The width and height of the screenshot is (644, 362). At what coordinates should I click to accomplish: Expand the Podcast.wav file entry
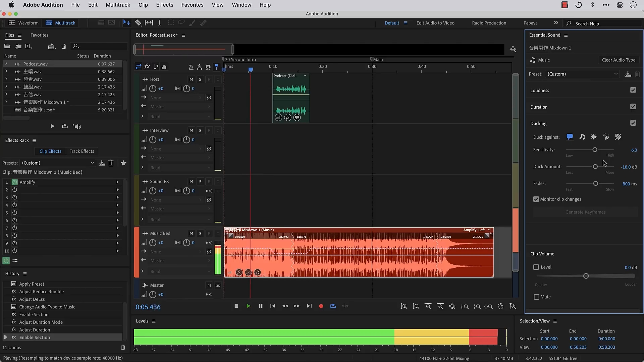(6, 64)
